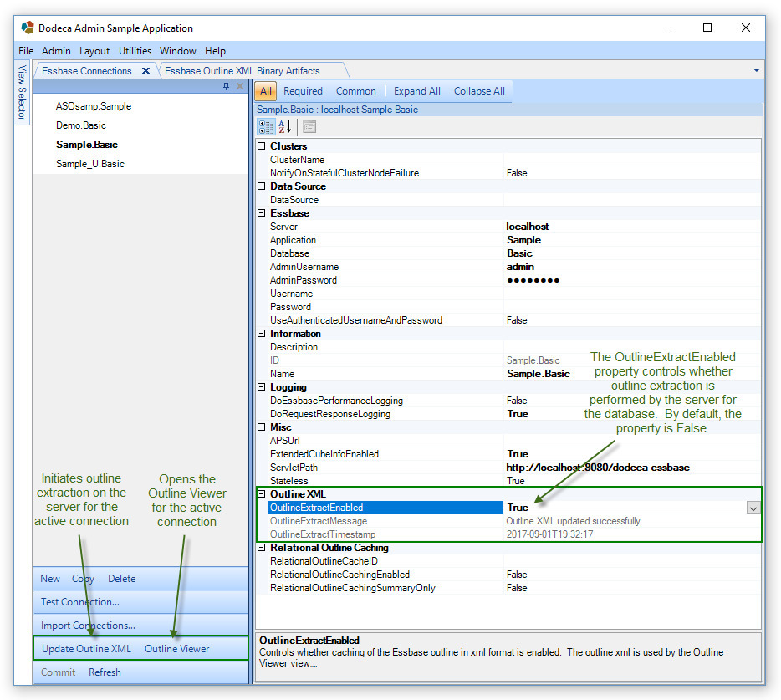Click the Refresh button
781x700 pixels.
[105, 672]
